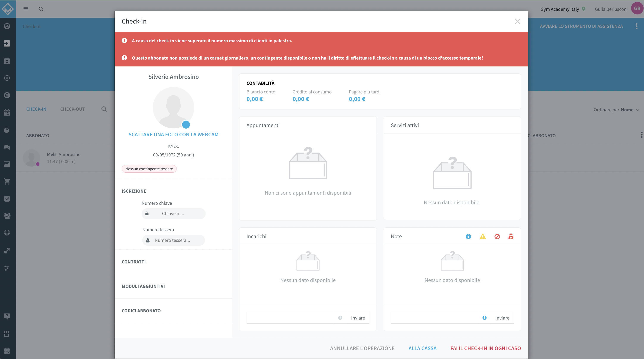Image resolution: width=644 pixels, height=359 pixels.
Task: Select the yellow warning note icon
Action: [x=483, y=236]
